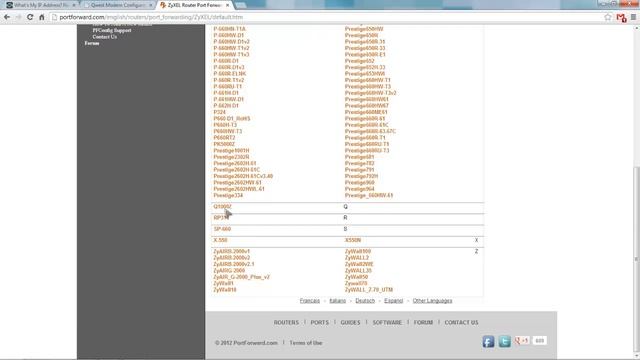This screenshot has height=360, width=640.
Task: Go back with the browser back arrow
Action: point(7,17)
